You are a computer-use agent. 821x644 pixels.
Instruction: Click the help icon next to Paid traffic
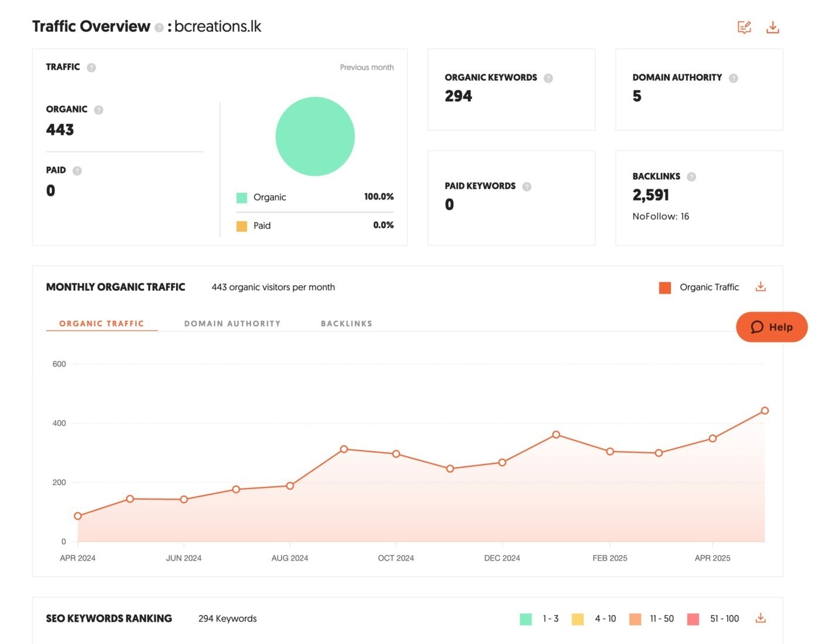[77, 171]
